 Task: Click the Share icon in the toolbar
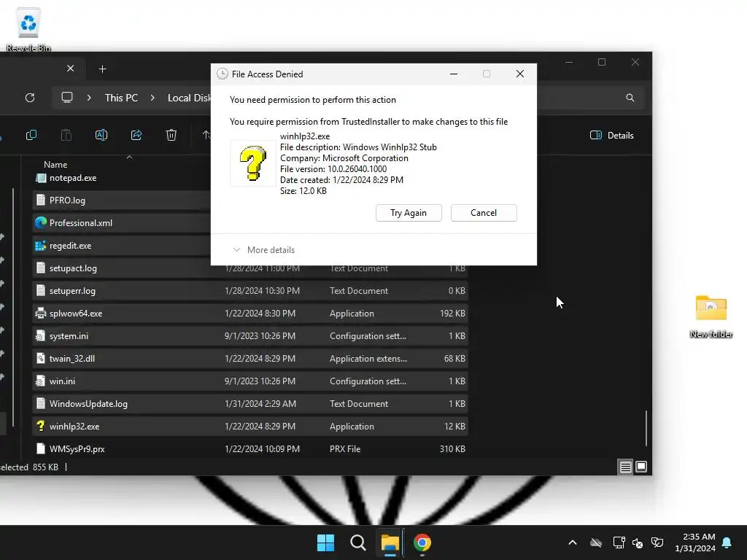pos(136,135)
